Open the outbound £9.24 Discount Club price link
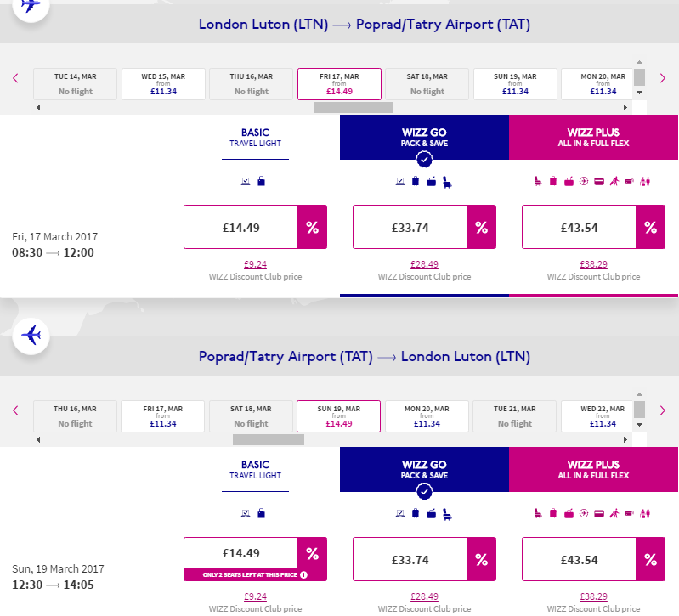Viewport: 679px width, 616px height. 255,264
